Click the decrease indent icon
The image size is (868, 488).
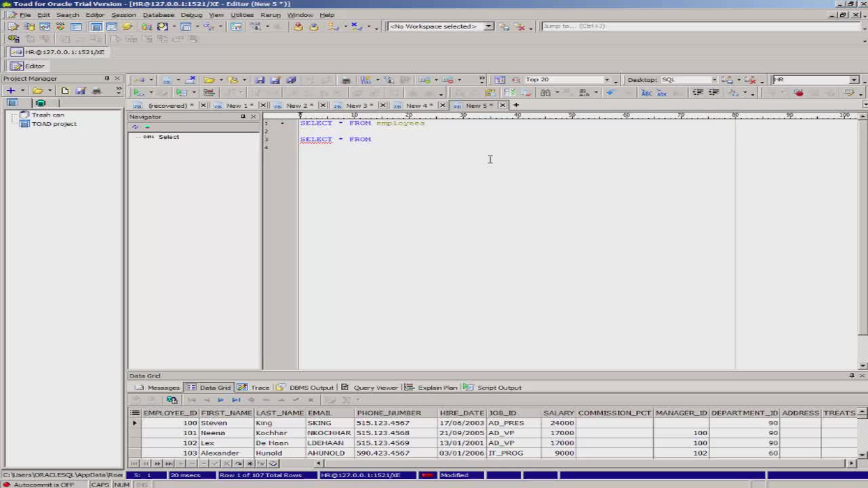pos(696,92)
